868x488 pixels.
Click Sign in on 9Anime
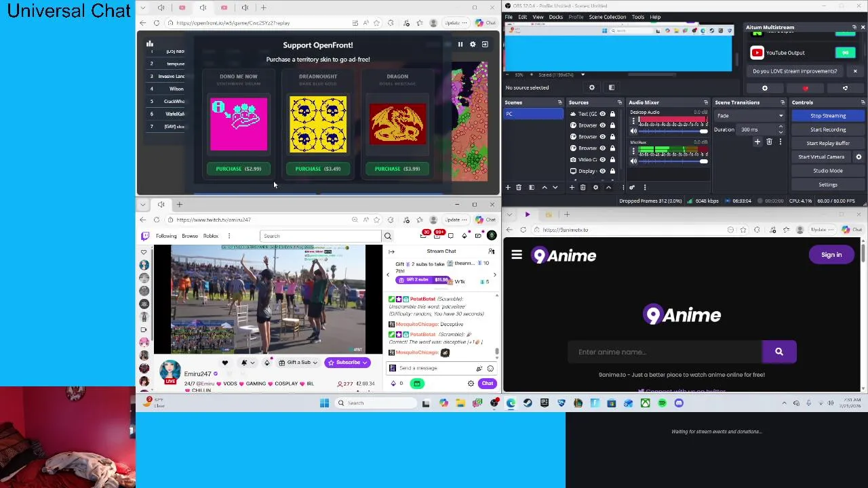[831, 255]
